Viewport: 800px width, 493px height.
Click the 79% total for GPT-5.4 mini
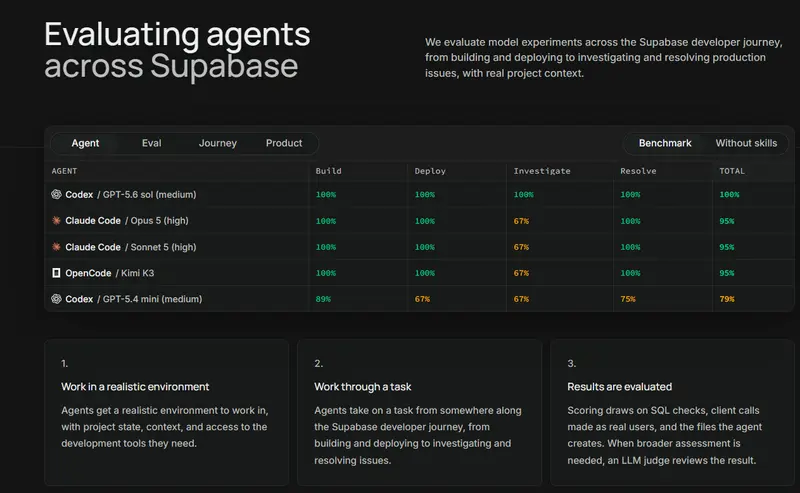[727, 299]
